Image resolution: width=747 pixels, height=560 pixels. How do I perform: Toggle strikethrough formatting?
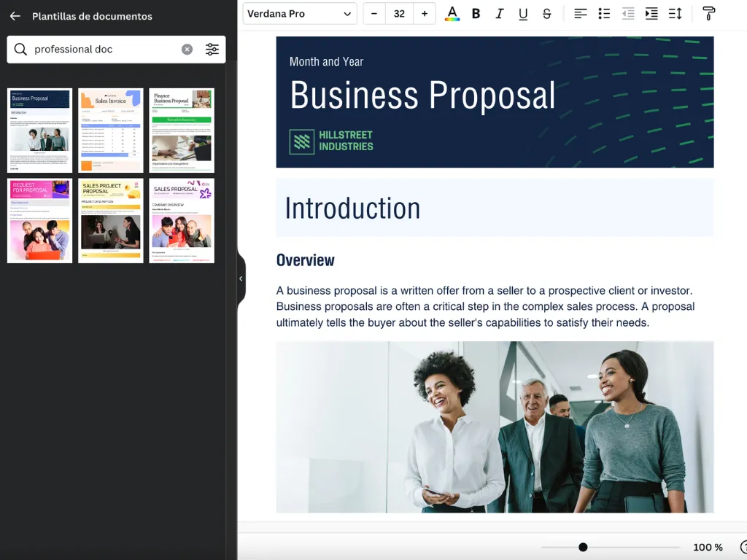[x=547, y=14]
